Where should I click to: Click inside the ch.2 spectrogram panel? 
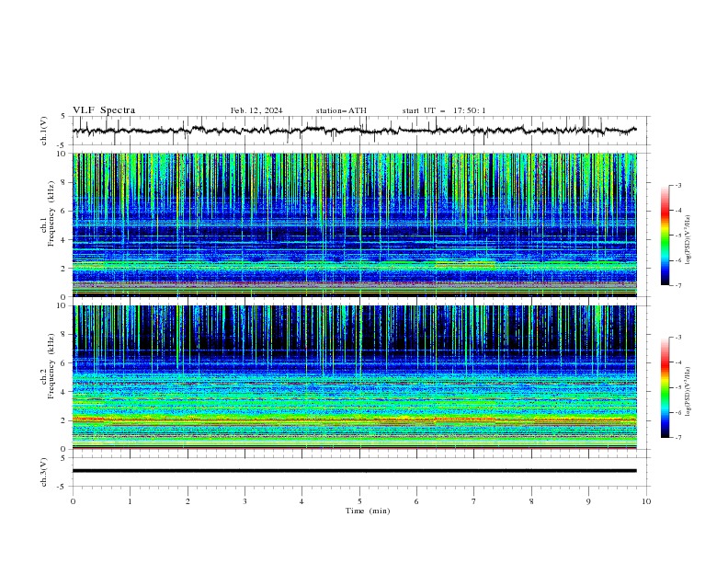tap(354, 377)
